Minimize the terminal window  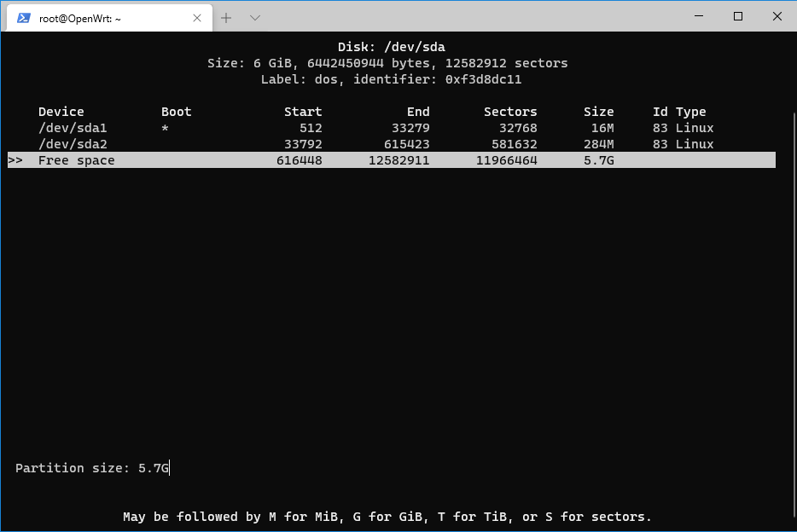point(699,16)
